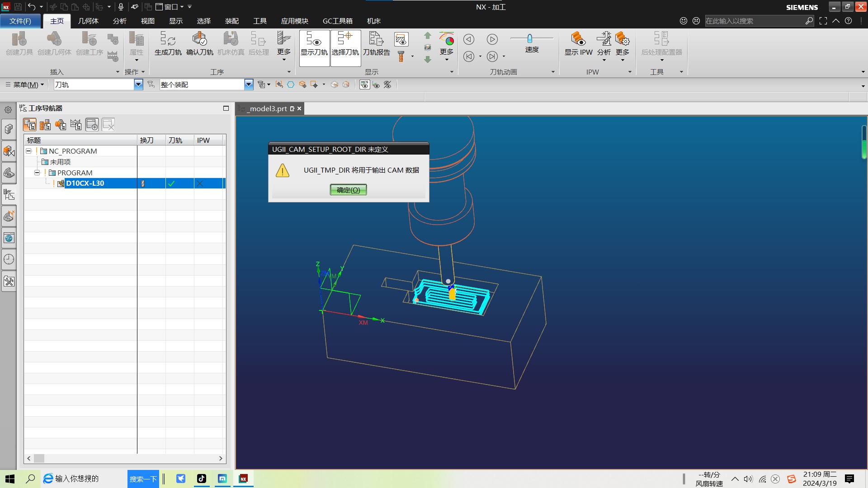Step tool path animation backward
Image resolution: width=868 pixels, height=488 pixels.
469,39
